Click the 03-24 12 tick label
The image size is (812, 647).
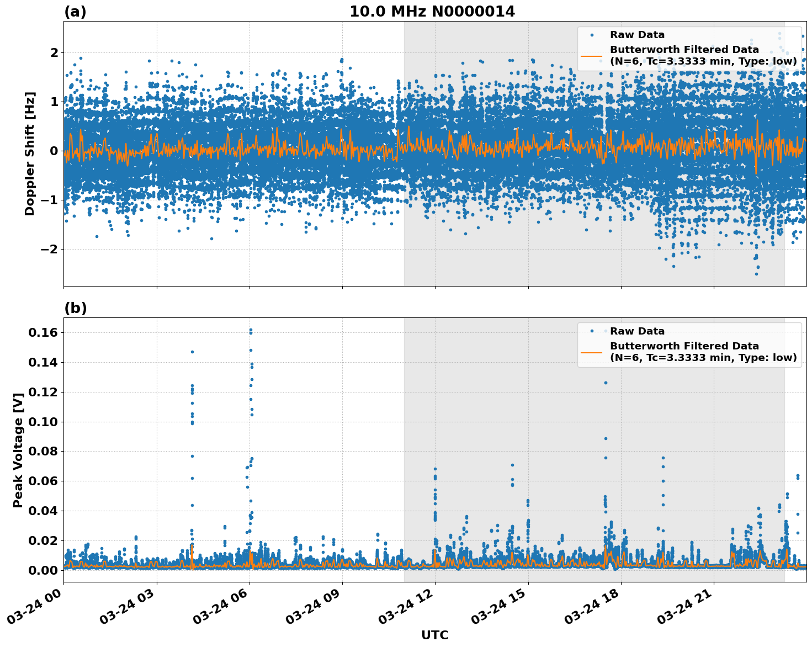[406, 606]
